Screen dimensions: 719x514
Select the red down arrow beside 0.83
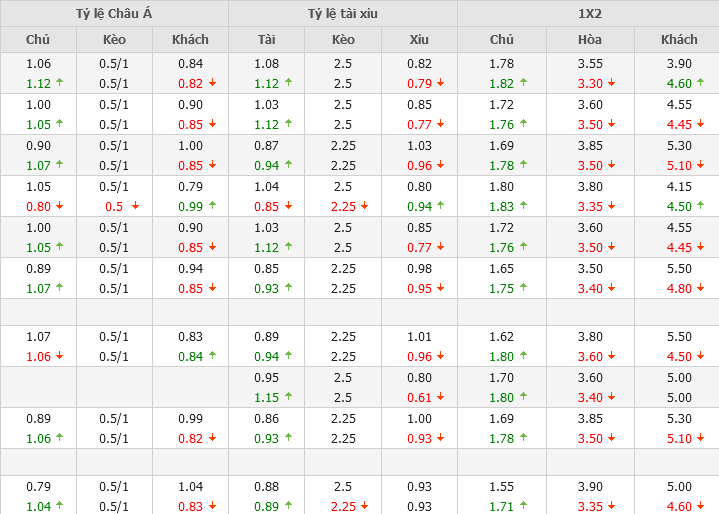(211, 507)
